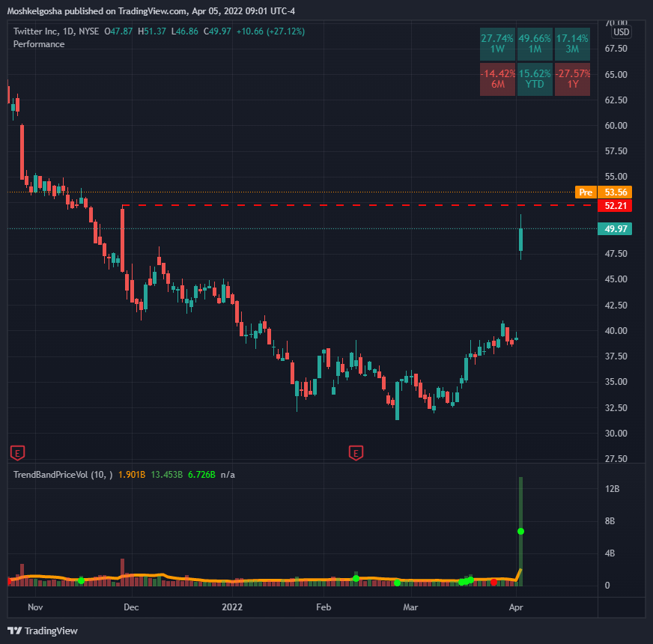Image resolution: width=653 pixels, height=644 pixels.
Task: Click the 13.453B volume value
Action: (166, 475)
